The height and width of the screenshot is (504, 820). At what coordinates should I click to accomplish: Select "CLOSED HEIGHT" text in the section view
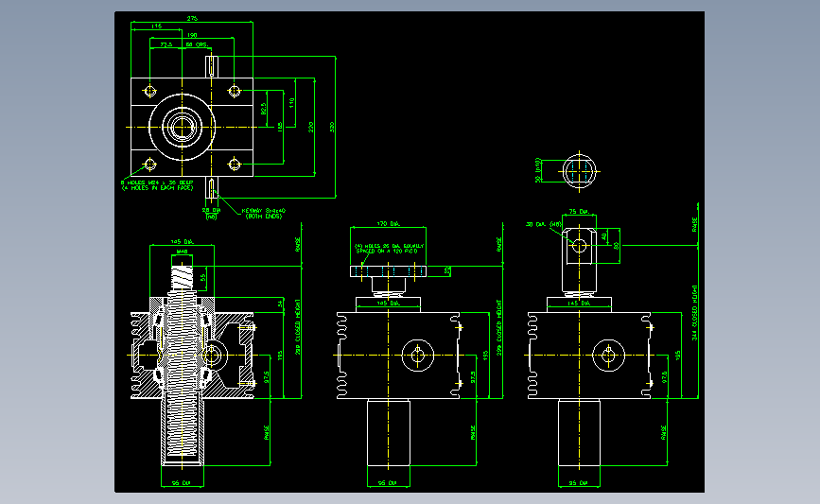(298, 321)
